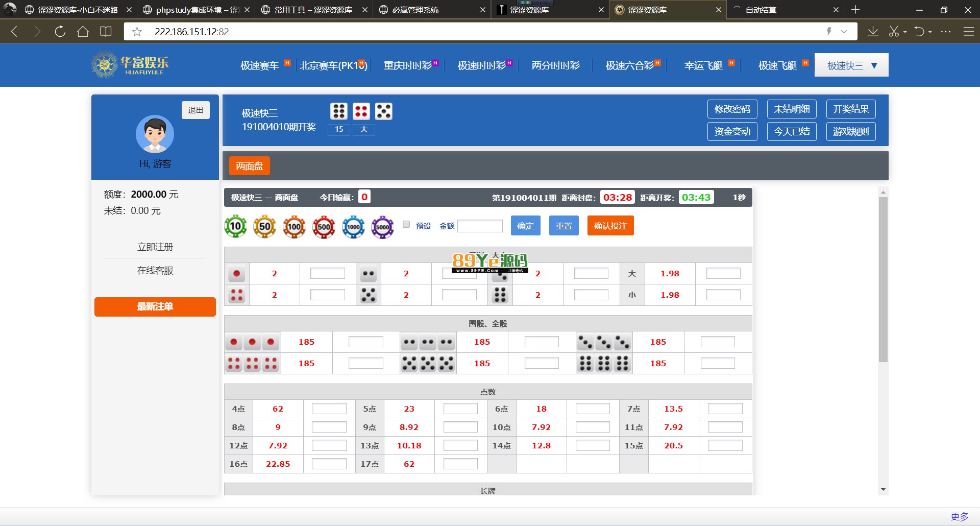Screen dimensions: 980x526
Task: Click the scrollbar down arrow
Action: point(883,490)
